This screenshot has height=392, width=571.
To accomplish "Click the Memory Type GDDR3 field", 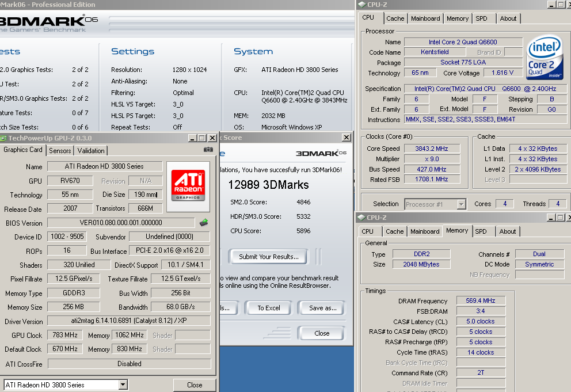I will click(x=74, y=293).
